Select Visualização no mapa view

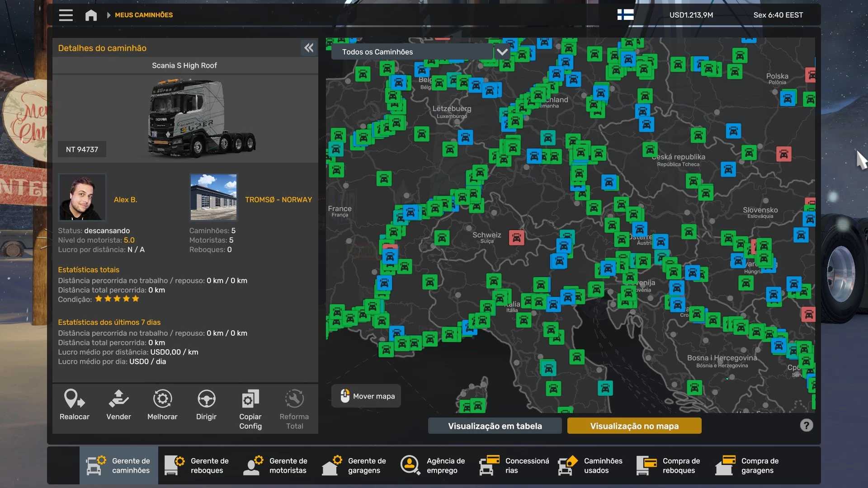pyautogui.click(x=634, y=426)
